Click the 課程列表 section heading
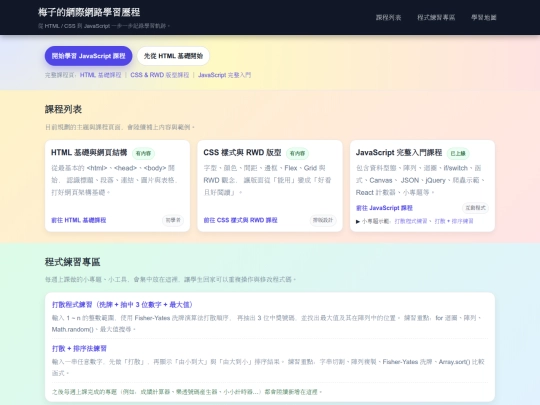Viewport: 540px width, 405px height. point(63,110)
